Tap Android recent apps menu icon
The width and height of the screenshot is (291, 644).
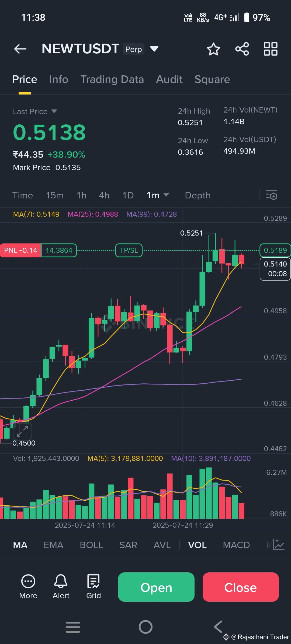point(73,627)
